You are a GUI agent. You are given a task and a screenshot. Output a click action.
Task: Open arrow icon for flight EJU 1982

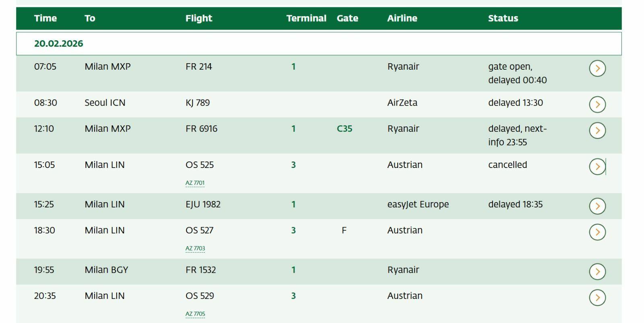[597, 206]
